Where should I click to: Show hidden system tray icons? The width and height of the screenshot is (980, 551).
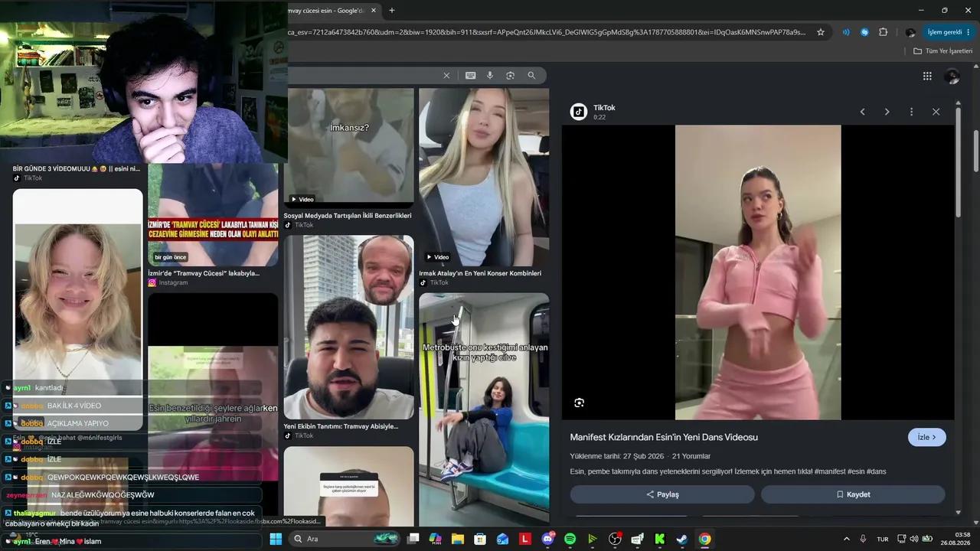click(846, 539)
